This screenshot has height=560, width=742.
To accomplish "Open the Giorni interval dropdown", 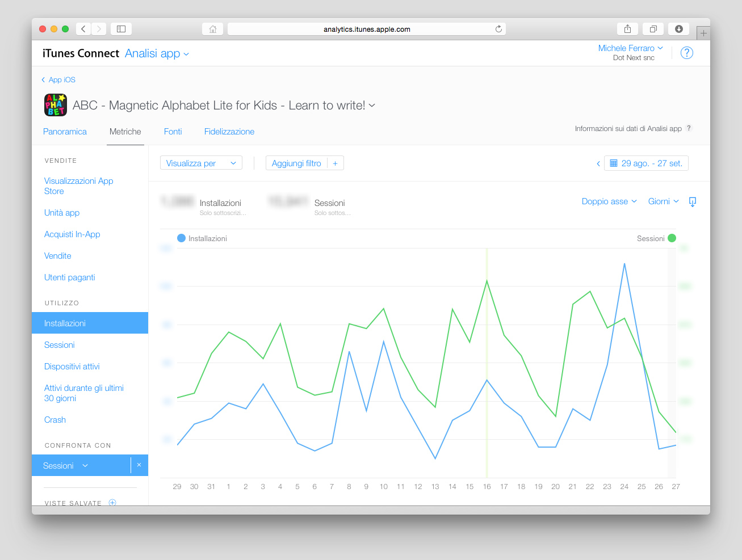I will [663, 201].
